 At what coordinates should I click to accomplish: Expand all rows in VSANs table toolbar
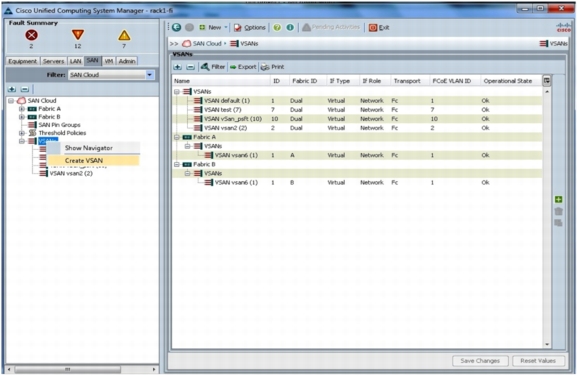(x=178, y=67)
